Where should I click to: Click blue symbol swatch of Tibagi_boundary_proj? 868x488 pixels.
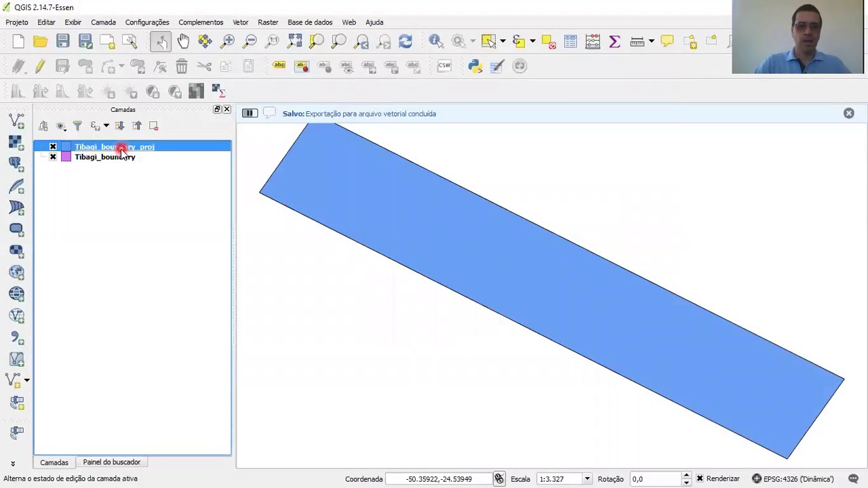point(66,146)
